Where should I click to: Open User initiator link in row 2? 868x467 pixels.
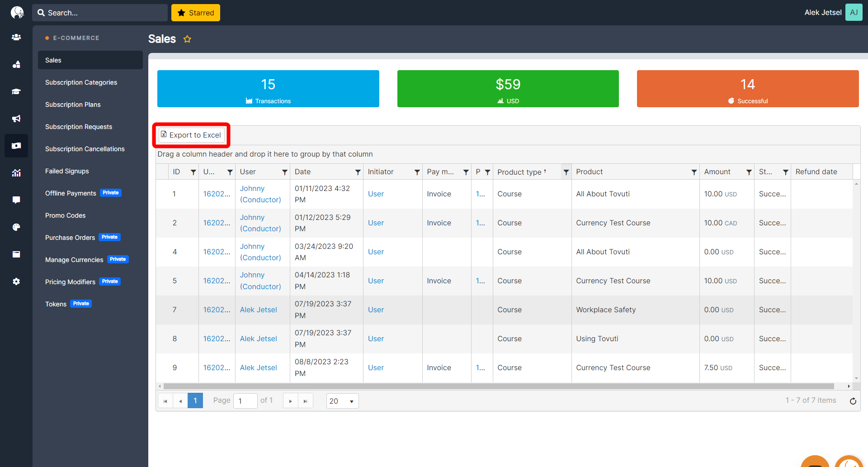pos(376,223)
